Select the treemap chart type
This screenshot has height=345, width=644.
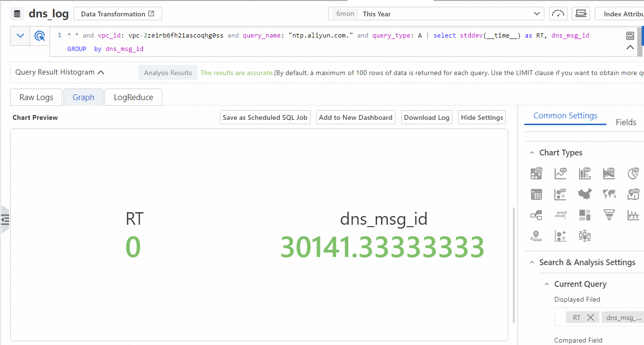point(585,215)
